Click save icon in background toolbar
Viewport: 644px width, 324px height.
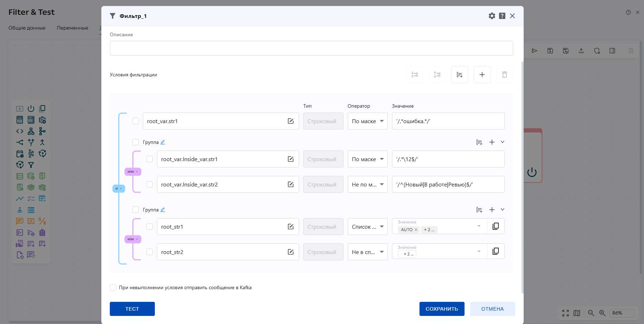tap(550, 51)
